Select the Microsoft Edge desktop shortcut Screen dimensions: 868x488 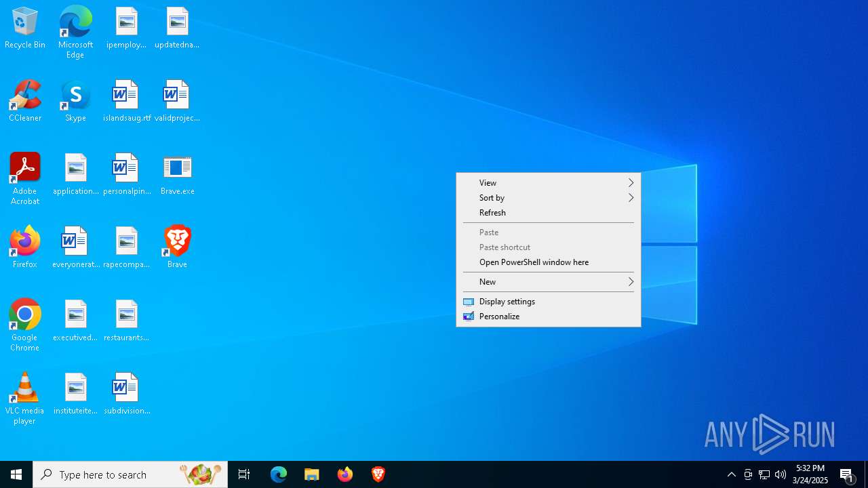[x=75, y=33]
